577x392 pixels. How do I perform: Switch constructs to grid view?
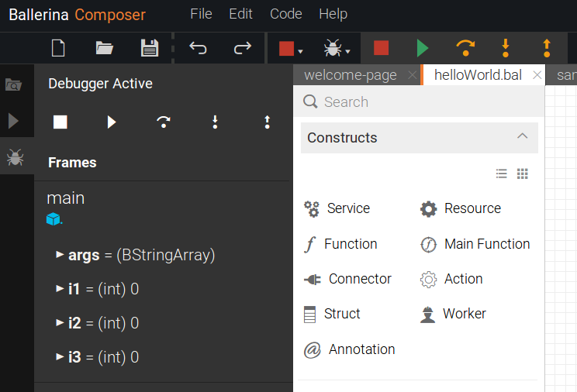(x=523, y=174)
